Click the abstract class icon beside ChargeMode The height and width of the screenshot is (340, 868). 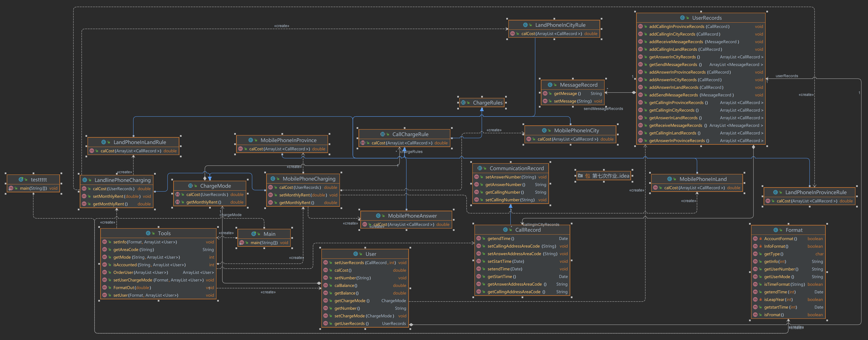point(190,186)
